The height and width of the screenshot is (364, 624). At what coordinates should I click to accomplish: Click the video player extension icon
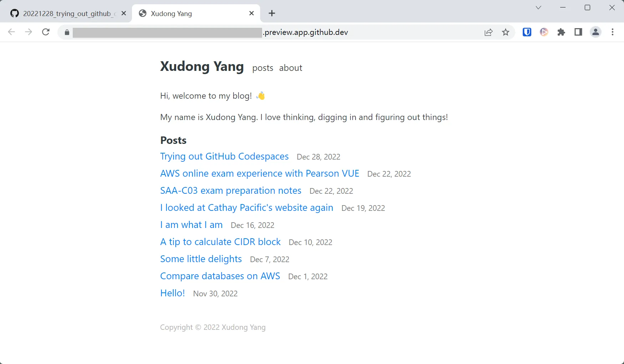click(544, 32)
